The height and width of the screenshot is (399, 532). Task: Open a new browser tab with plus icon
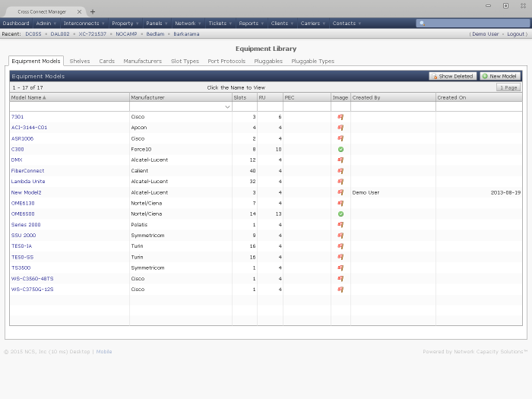pos(93,11)
